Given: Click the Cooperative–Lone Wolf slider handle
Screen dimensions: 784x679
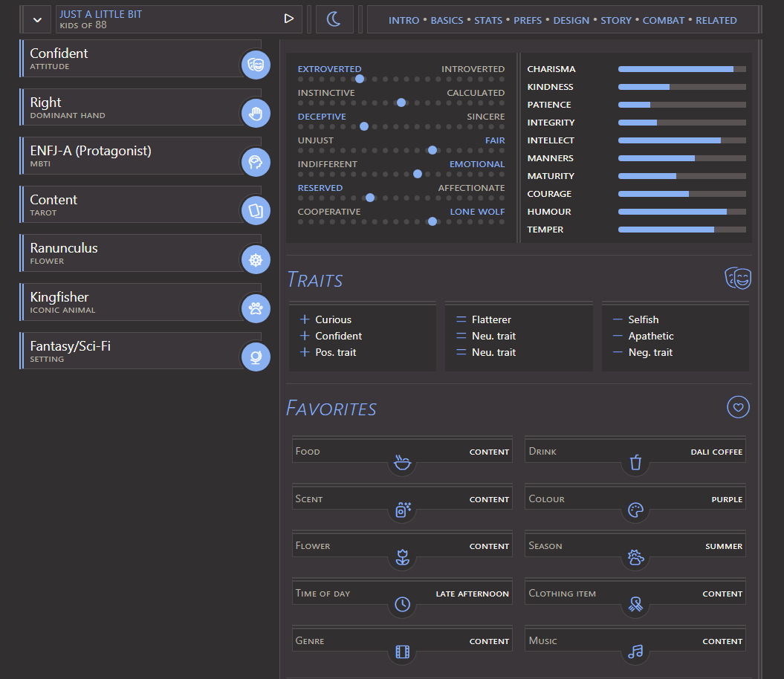Looking at the screenshot, I should click(x=433, y=221).
